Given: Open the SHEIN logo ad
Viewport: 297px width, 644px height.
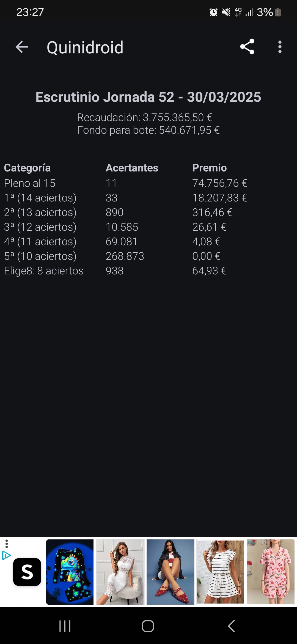Looking at the screenshot, I should coord(27,572).
